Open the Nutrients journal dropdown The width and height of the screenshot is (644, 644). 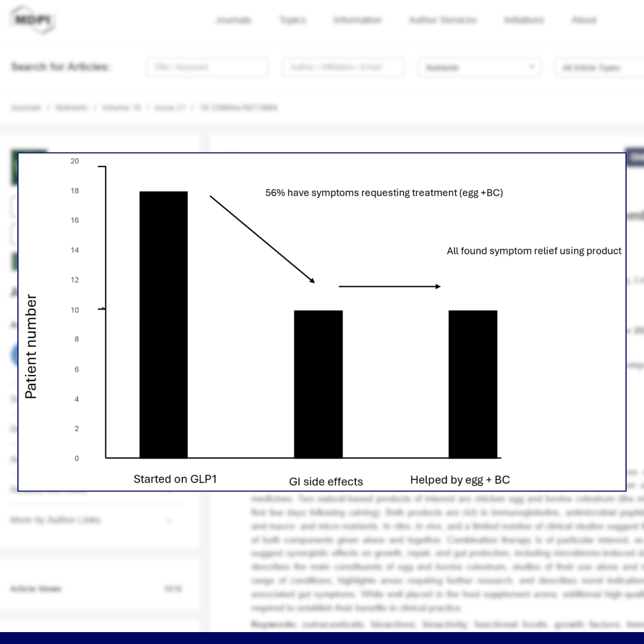pyautogui.click(x=479, y=67)
